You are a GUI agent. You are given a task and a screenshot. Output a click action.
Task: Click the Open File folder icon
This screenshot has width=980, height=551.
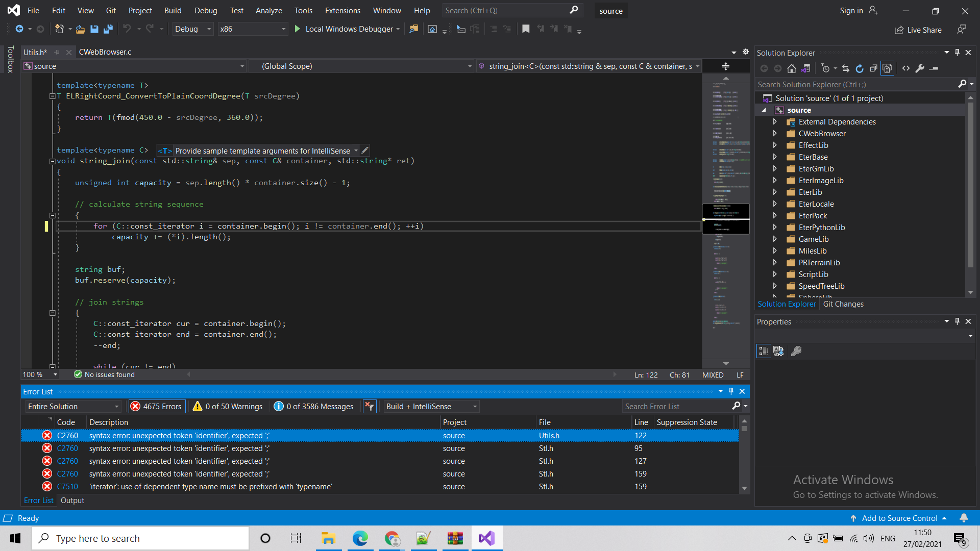[80, 29]
